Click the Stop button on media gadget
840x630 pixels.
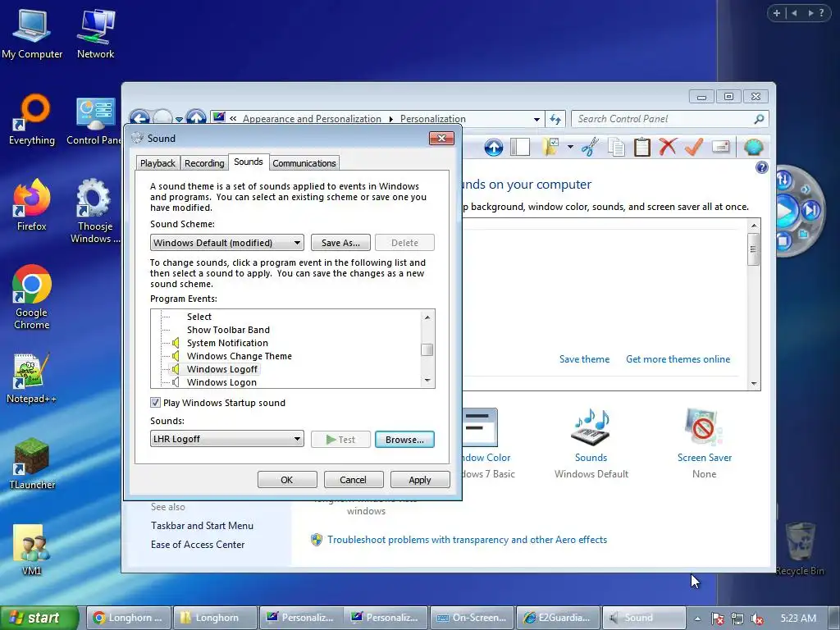783,240
